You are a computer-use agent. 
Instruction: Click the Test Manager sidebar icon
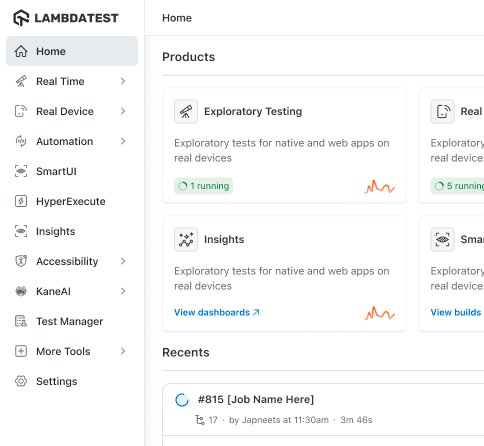coord(21,321)
